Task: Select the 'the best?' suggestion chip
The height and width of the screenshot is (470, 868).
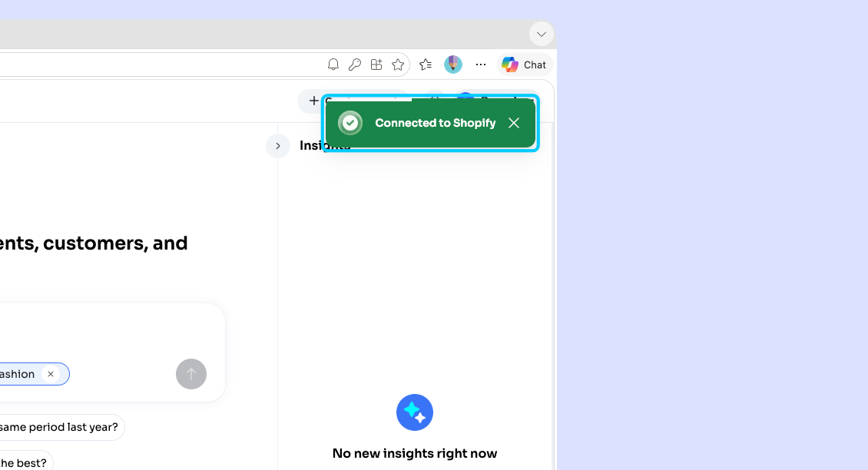Action: click(26, 462)
